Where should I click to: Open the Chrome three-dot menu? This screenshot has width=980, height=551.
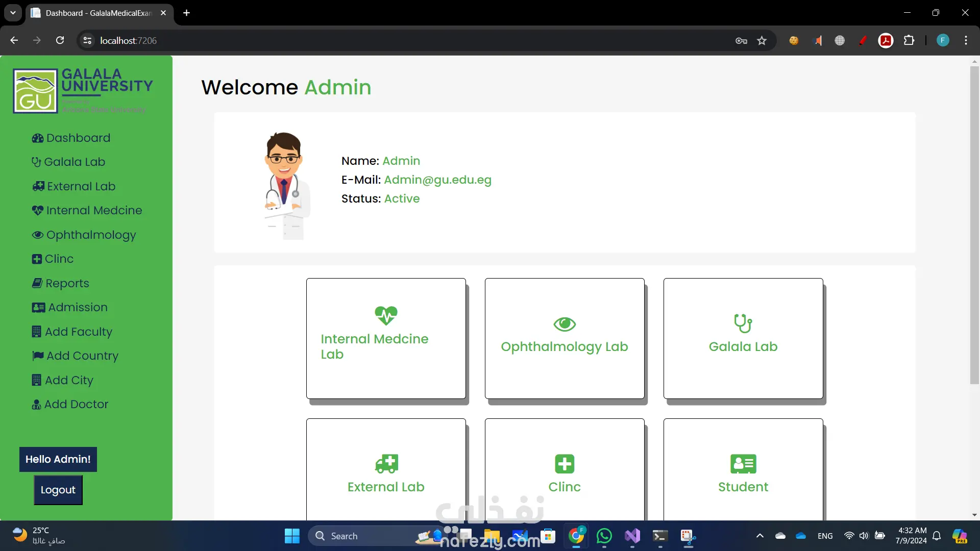(x=966, y=41)
